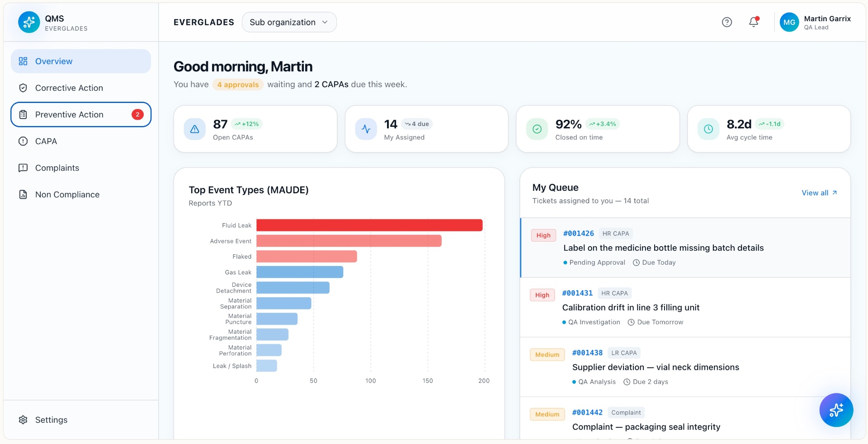
Task: Click View all in My Queue
Action: click(819, 192)
